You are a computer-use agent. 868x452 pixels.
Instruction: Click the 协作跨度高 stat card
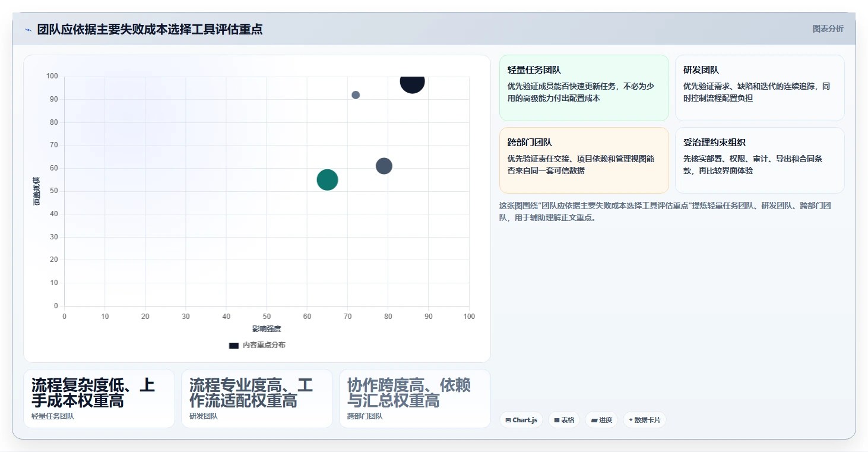[x=415, y=399]
